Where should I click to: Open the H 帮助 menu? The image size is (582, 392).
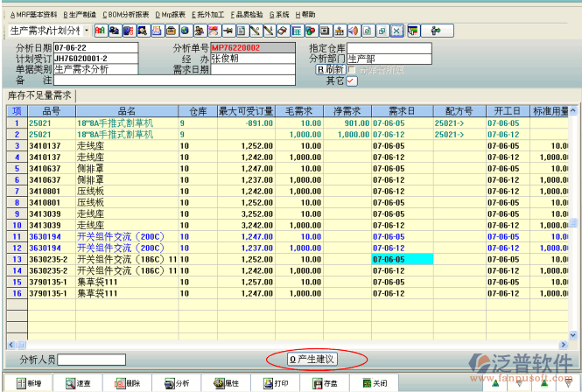coord(305,15)
